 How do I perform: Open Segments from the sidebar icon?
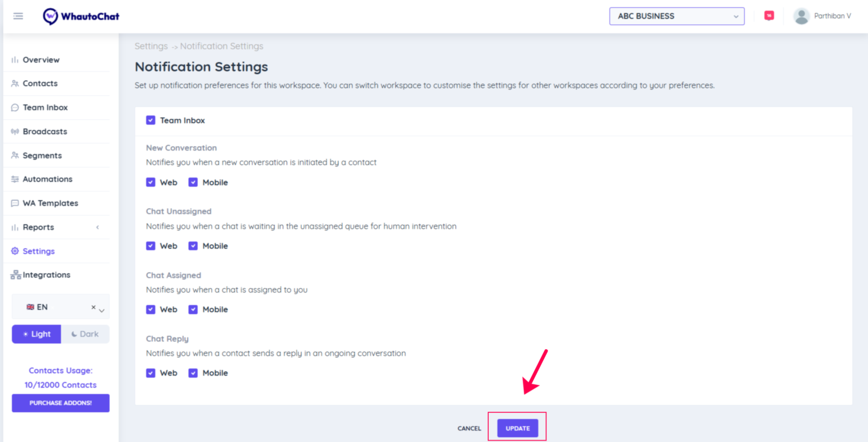pos(14,155)
